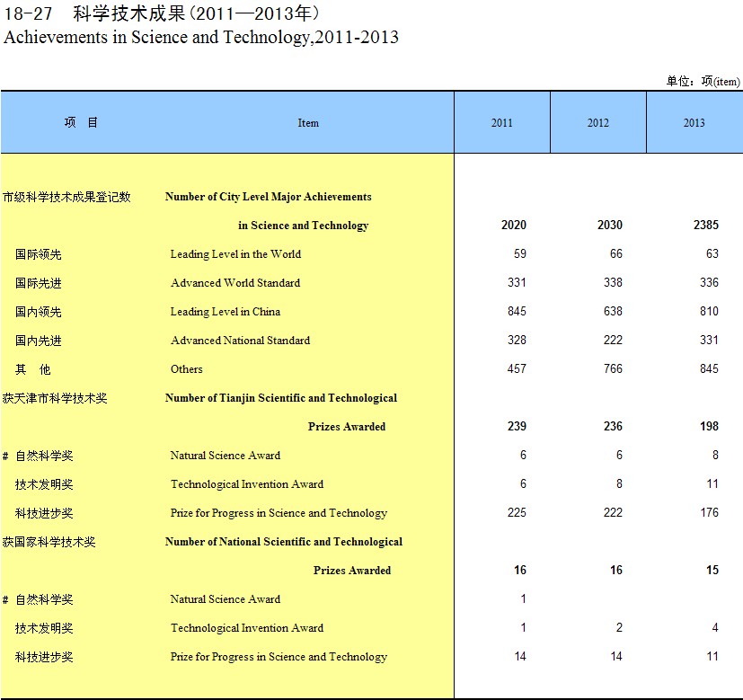
Task: Select the "Leading Level in the World" row label
Action: [x=235, y=254]
